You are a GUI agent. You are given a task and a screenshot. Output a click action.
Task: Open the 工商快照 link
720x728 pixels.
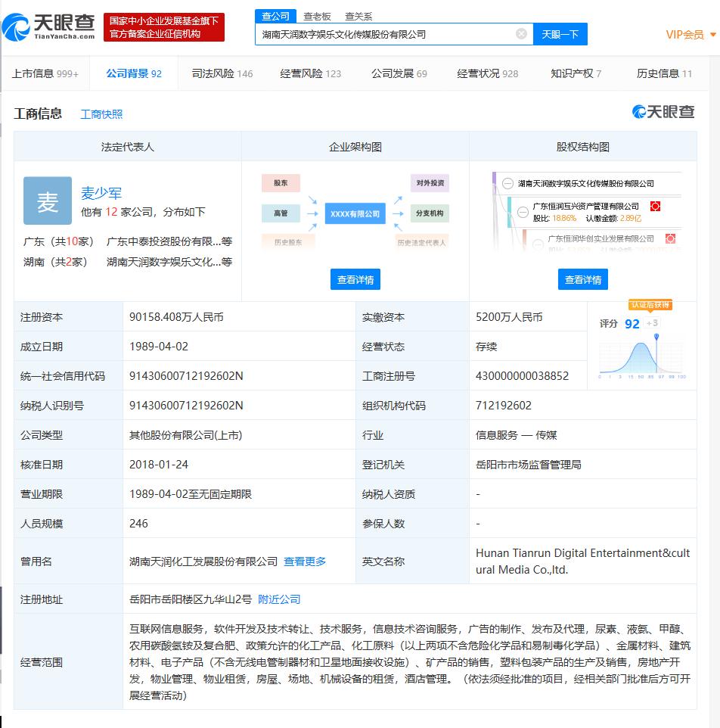click(101, 114)
